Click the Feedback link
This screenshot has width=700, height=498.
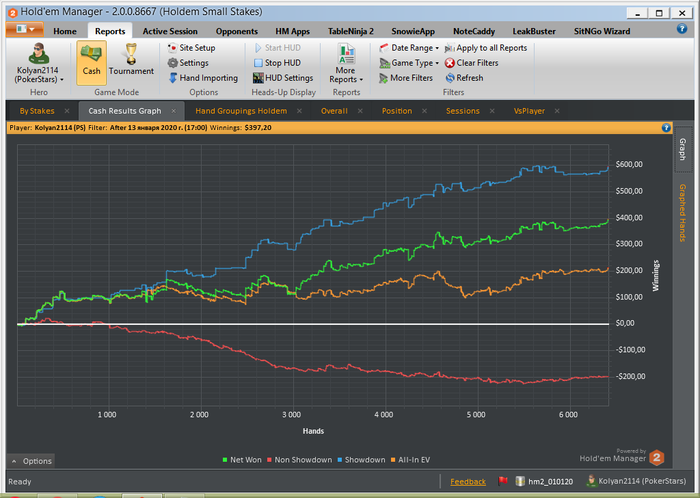coord(468,481)
